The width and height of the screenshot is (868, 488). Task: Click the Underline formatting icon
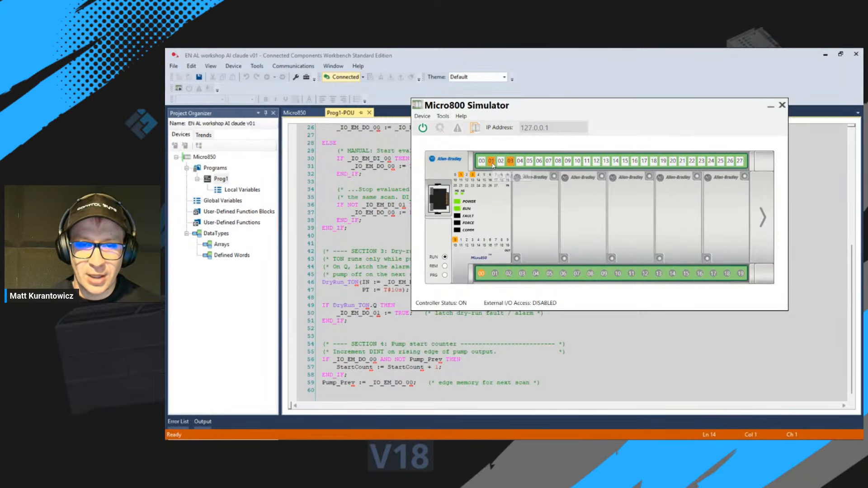285,99
